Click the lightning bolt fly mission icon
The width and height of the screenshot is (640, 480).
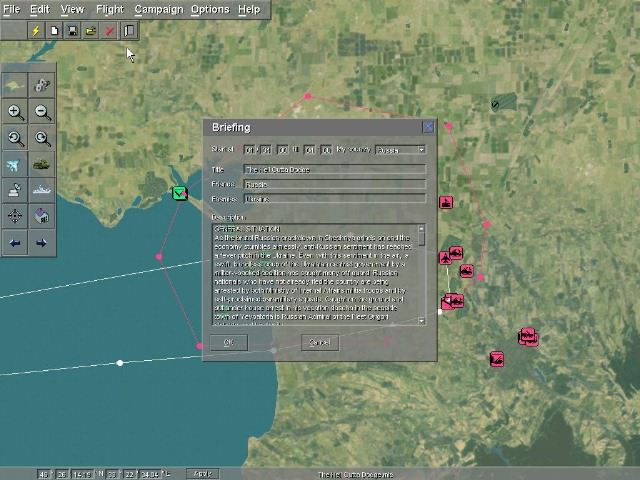point(36,31)
